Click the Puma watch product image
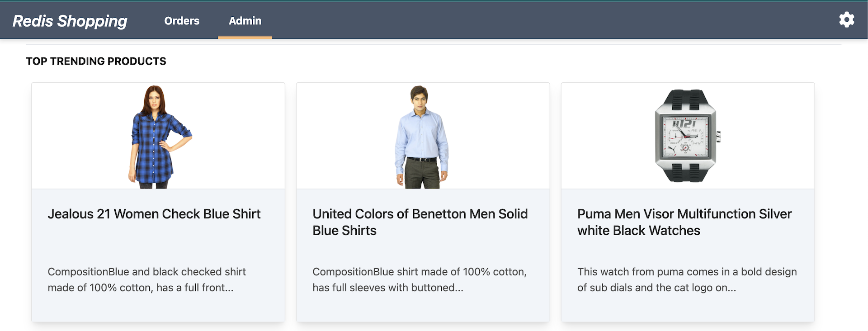 coord(687,136)
